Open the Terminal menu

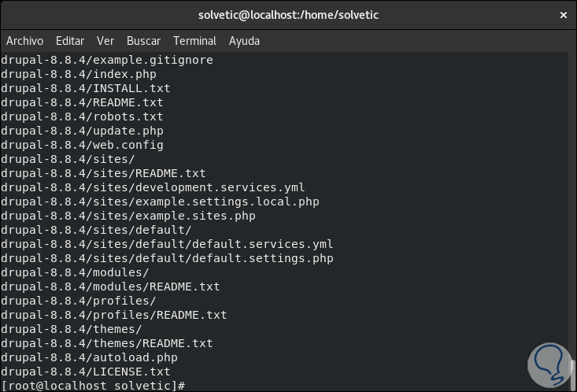(x=194, y=41)
